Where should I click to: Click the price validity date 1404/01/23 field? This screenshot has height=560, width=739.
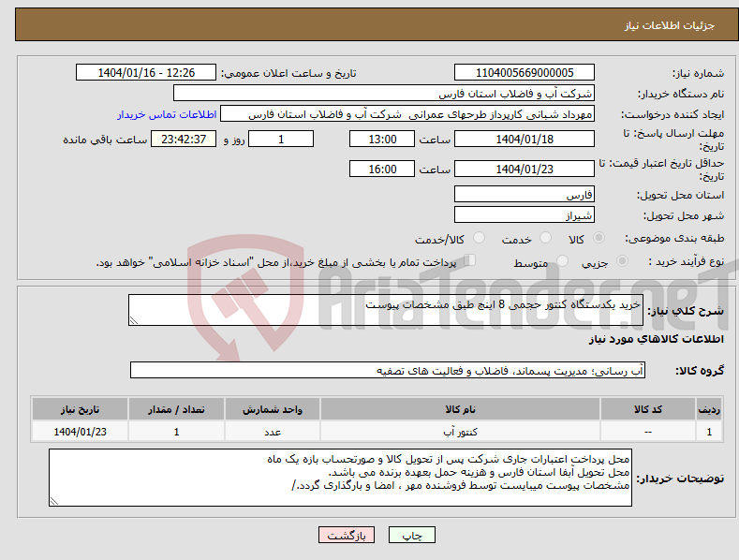525,169
